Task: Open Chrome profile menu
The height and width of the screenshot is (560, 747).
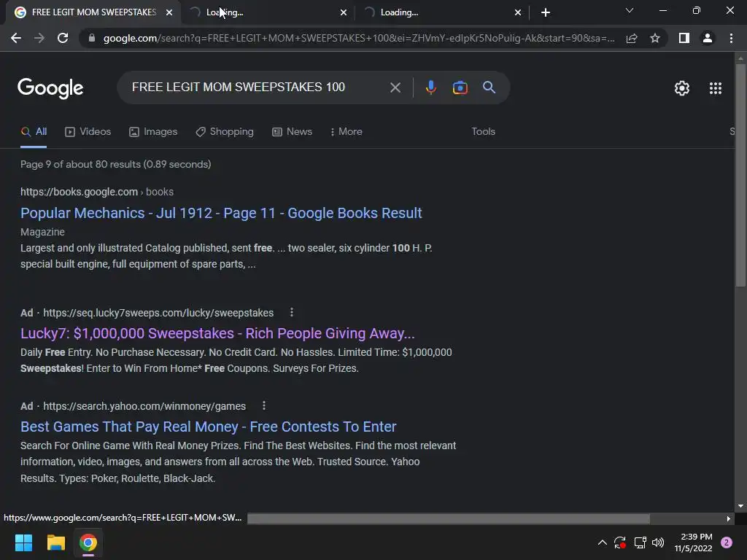Action: coord(708,38)
